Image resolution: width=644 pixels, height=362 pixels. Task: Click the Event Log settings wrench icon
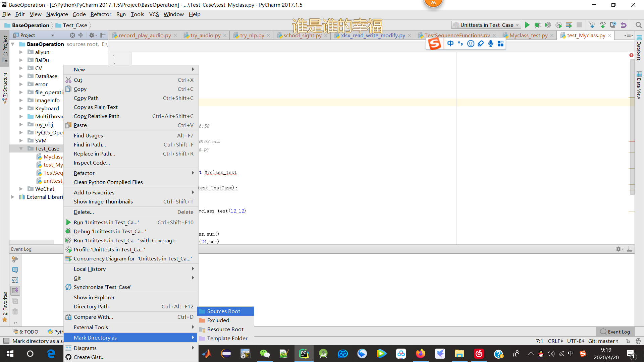click(15, 259)
